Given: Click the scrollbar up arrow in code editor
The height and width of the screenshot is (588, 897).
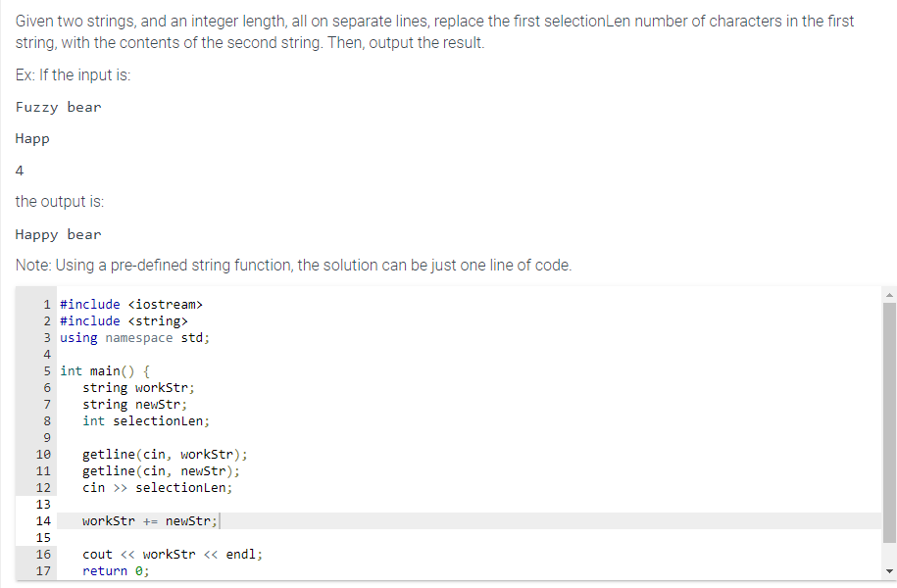Looking at the screenshot, I should pyautogui.click(x=889, y=295).
